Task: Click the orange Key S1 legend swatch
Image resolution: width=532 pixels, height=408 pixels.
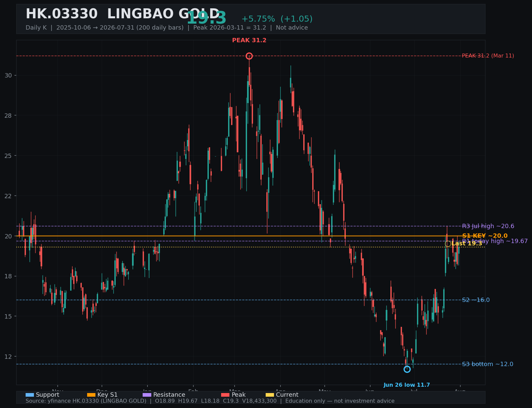Action: [91, 395]
